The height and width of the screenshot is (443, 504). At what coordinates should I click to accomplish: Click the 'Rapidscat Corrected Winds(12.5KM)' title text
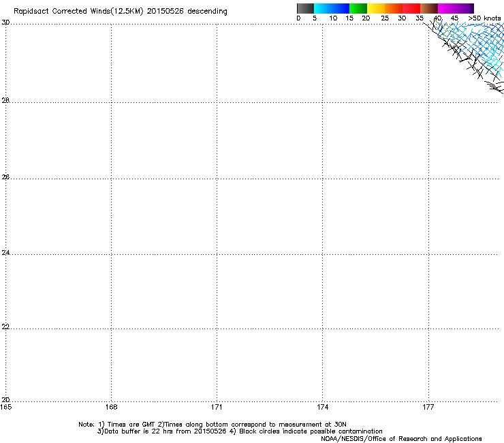(78, 12)
